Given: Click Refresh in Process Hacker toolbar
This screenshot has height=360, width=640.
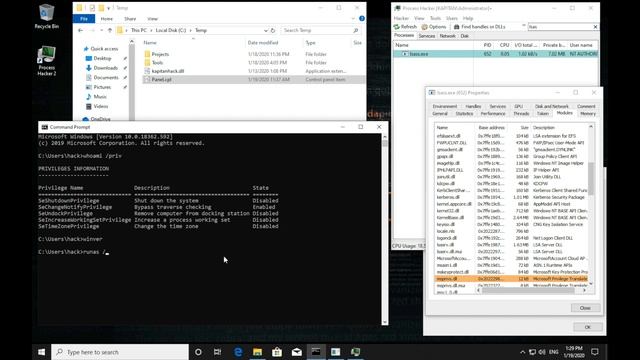Looking at the screenshot, I should [405, 27].
